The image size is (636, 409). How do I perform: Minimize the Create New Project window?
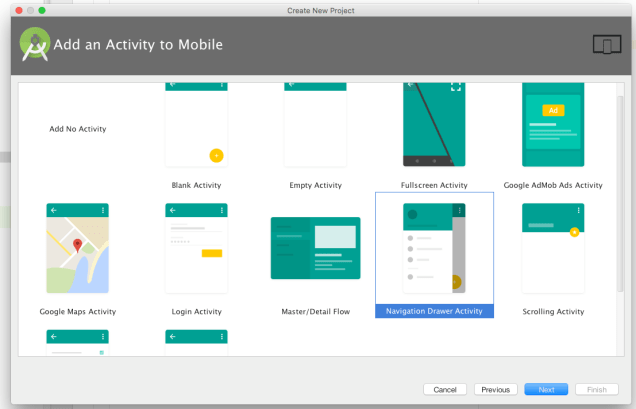coord(30,10)
